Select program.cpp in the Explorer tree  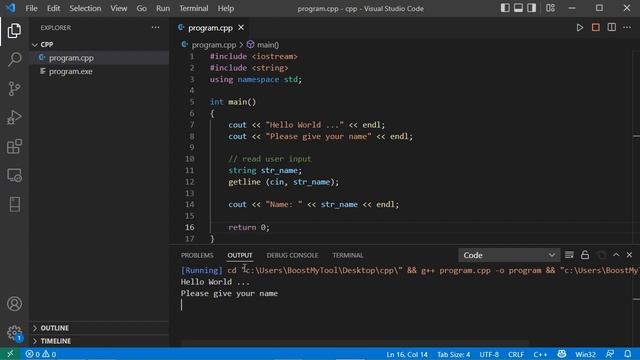pos(100,58)
